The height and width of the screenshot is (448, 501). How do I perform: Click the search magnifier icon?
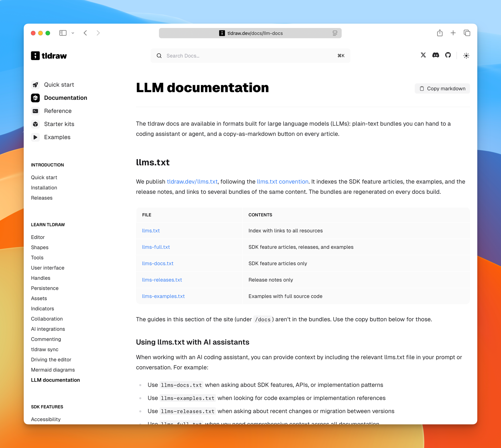pyautogui.click(x=159, y=56)
